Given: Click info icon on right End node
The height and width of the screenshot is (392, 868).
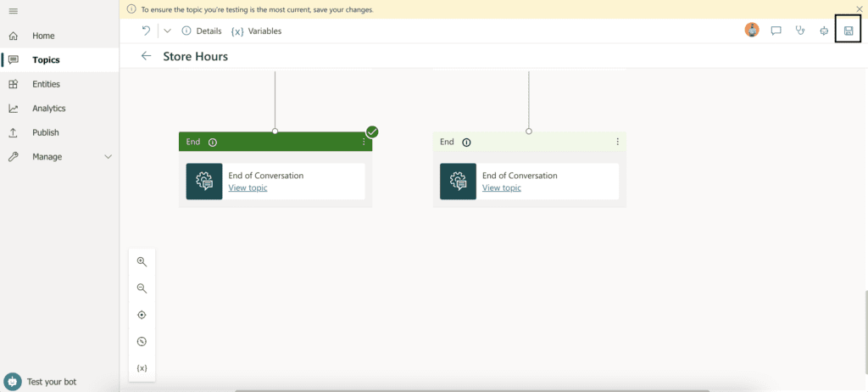Looking at the screenshot, I should click(466, 143).
